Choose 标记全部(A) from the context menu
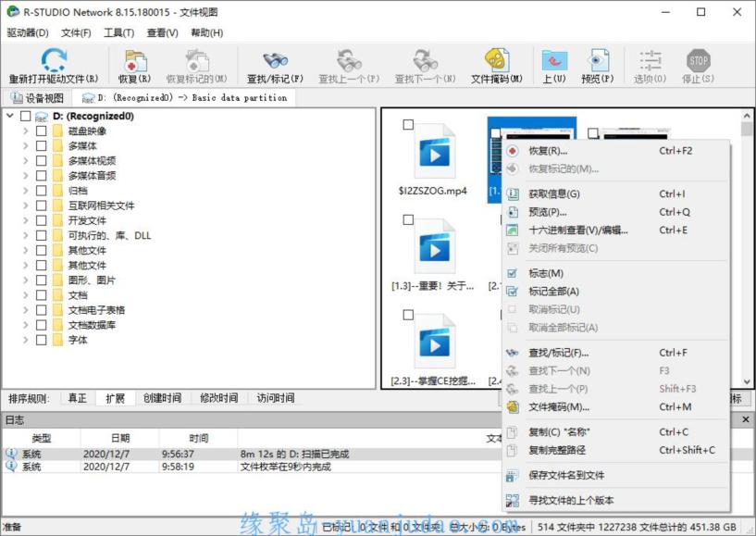This screenshot has width=756, height=536. [615, 292]
